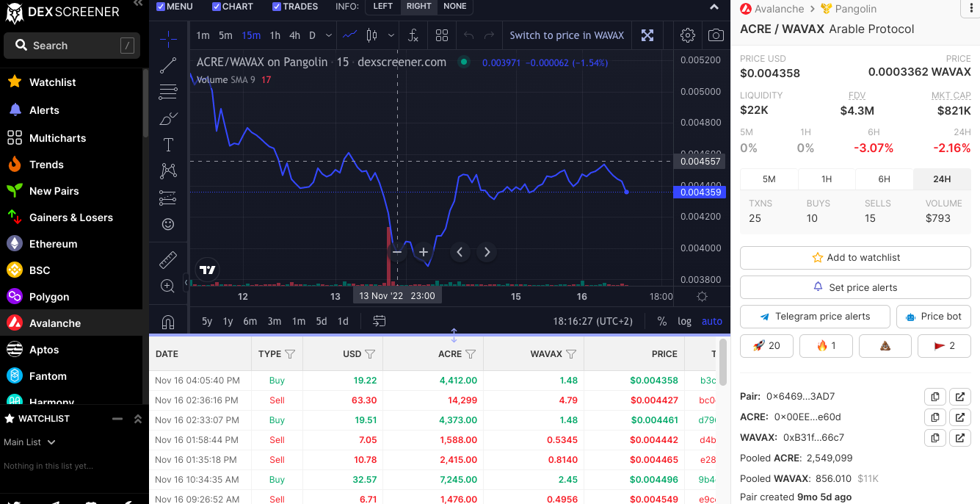Copy the Pair address
The height and width of the screenshot is (504, 980).
[934, 397]
